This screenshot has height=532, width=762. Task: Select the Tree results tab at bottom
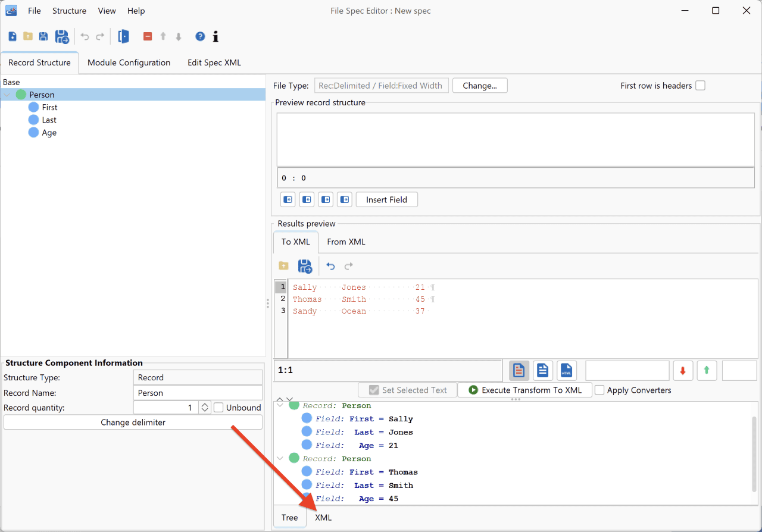point(290,517)
